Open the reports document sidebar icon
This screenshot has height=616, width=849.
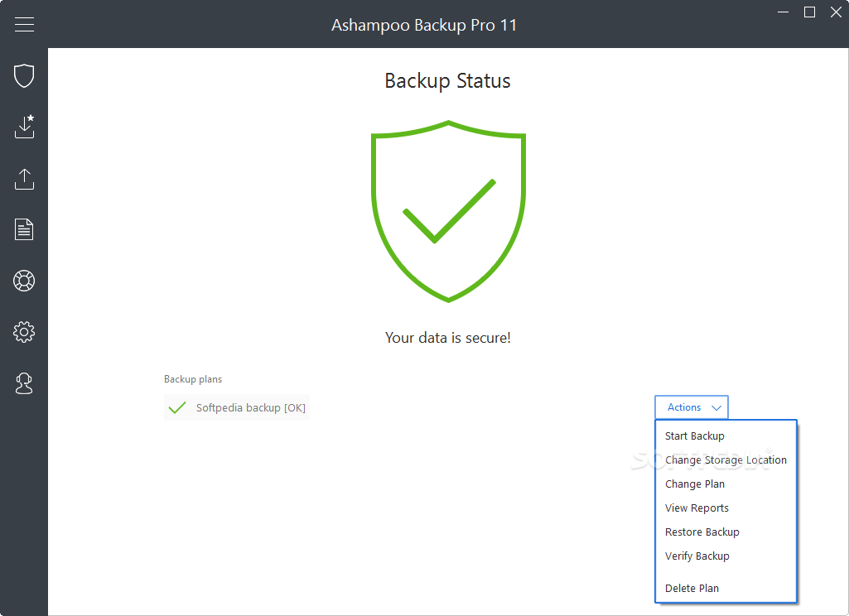24,229
